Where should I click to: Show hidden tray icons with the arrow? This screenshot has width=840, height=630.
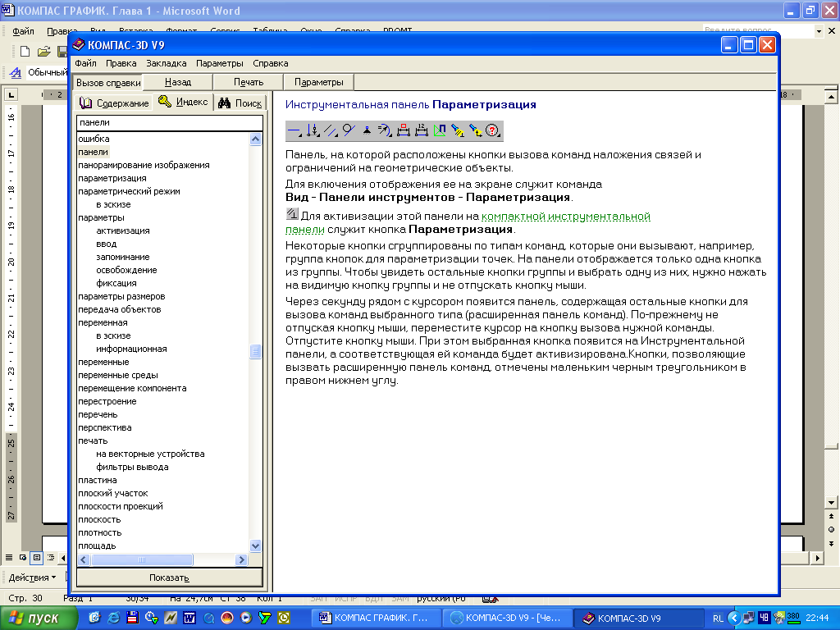734,618
